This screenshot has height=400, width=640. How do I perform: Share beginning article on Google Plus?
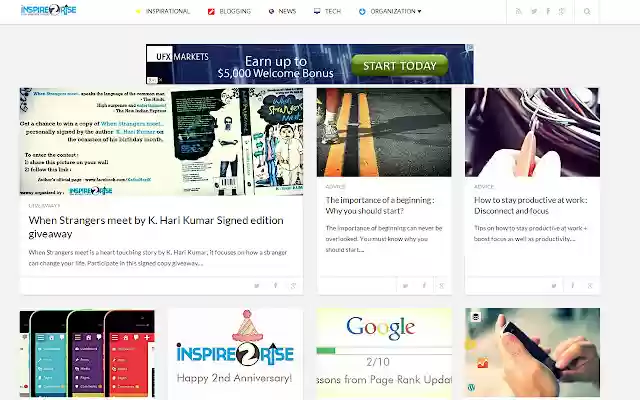coord(442,286)
